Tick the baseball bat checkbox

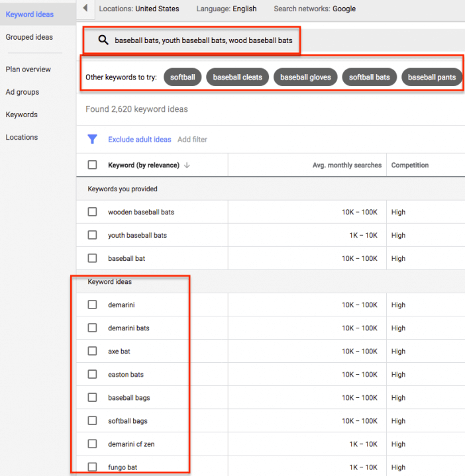pyautogui.click(x=92, y=258)
